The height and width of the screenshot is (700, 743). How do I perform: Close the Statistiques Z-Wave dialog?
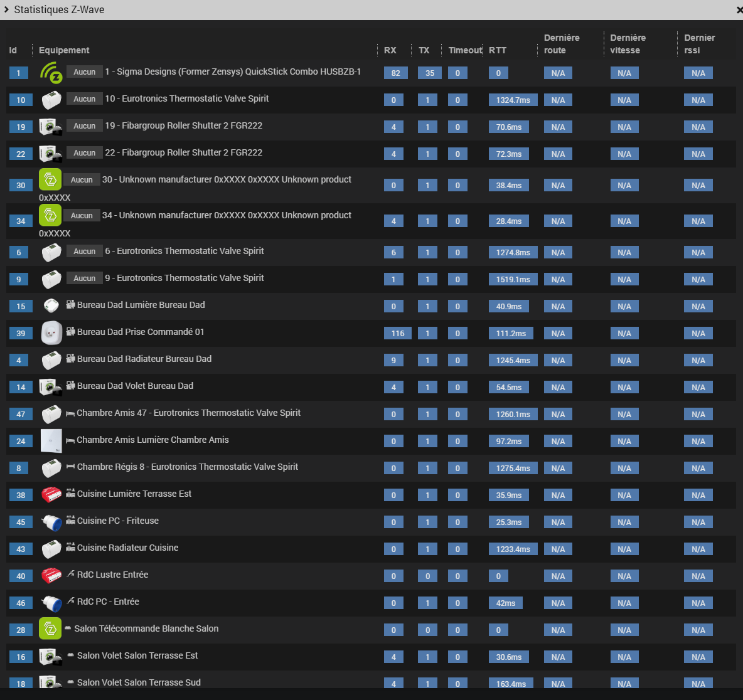pos(739,10)
